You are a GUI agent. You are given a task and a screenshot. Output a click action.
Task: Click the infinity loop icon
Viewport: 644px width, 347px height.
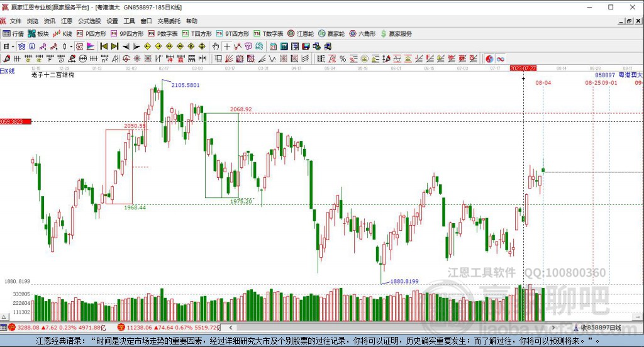click(x=500, y=58)
